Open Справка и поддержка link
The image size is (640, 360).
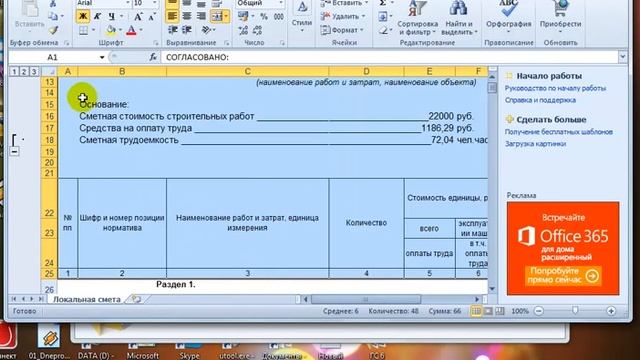[540, 100]
